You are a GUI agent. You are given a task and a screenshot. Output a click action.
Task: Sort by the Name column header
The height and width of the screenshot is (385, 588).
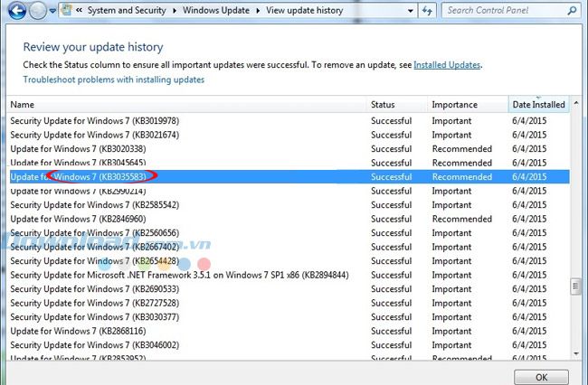pyautogui.click(x=186, y=105)
